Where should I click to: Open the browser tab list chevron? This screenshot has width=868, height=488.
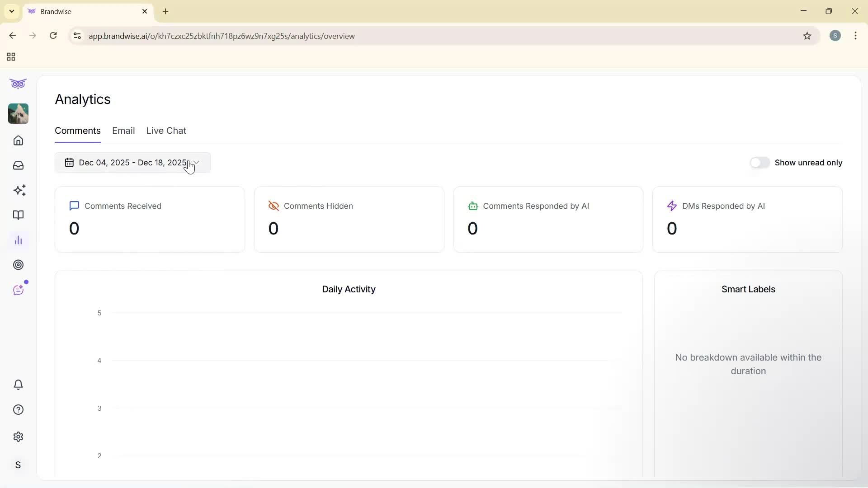coord(11,11)
